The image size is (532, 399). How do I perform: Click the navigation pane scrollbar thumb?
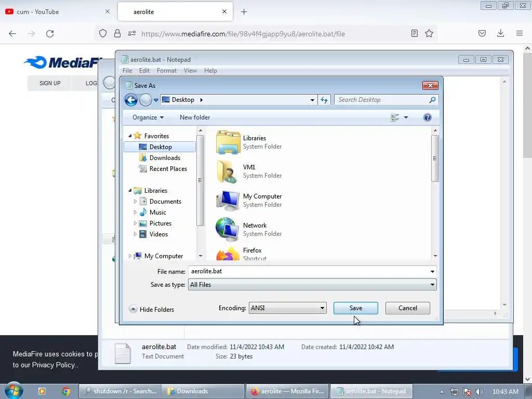200,180
